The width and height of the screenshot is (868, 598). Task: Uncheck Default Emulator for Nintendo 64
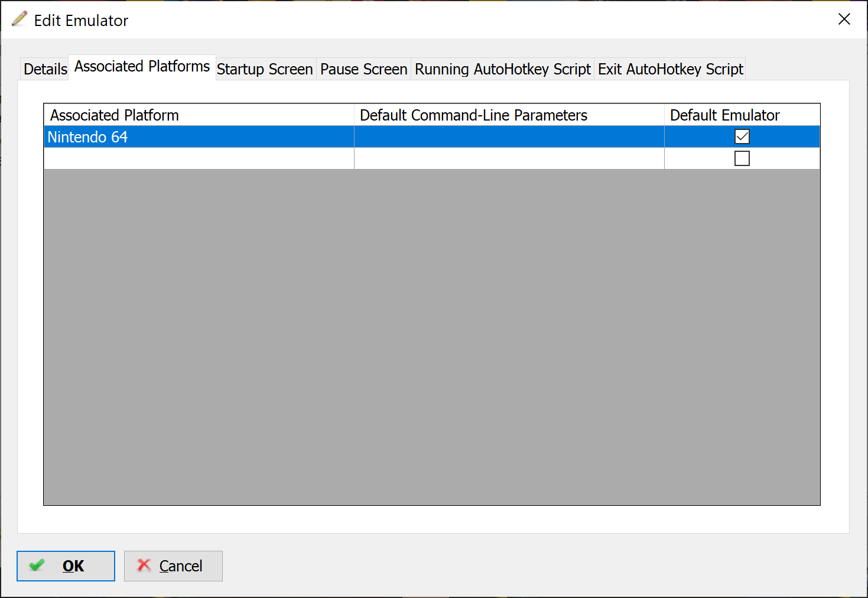point(742,136)
